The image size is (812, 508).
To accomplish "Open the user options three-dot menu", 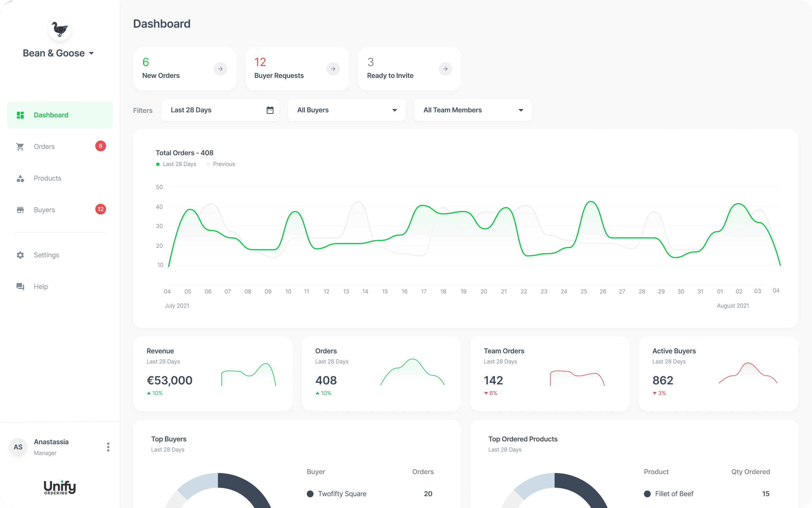I will coord(108,447).
